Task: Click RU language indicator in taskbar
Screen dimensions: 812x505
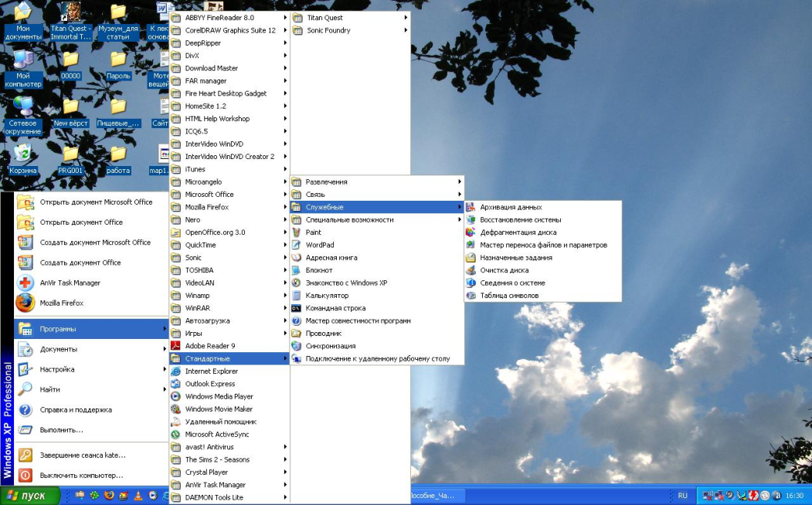Action: 682,496
